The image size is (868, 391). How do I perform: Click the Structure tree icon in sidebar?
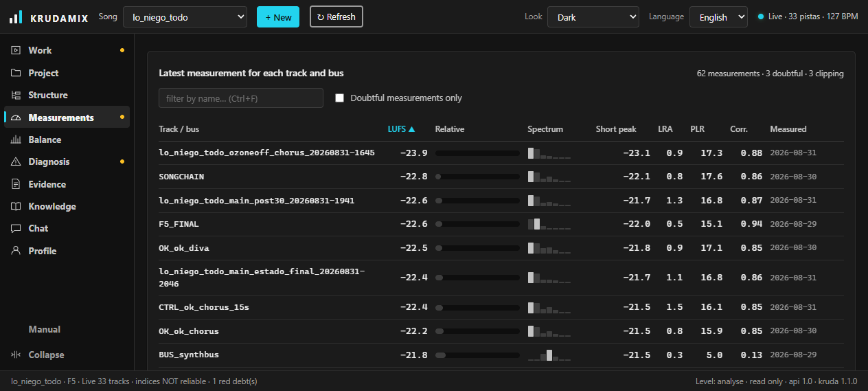(x=16, y=95)
